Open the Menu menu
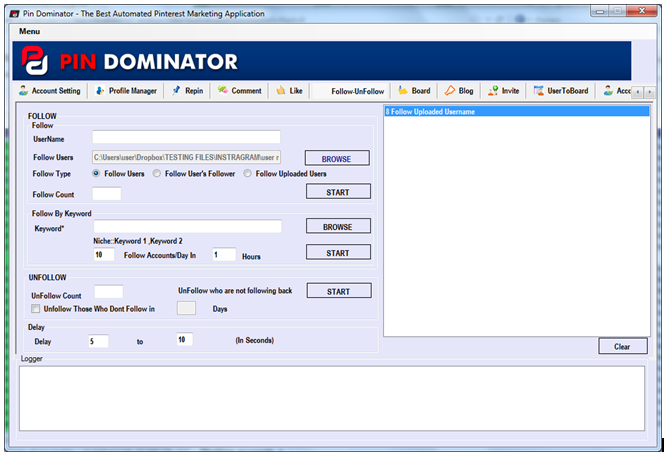Viewport: 665px width, 456px height. [29, 31]
